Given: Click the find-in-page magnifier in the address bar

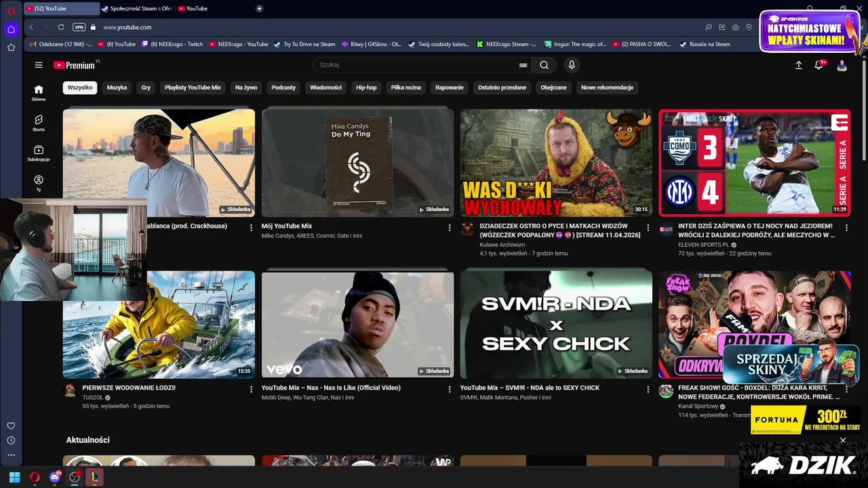Looking at the screenshot, I should (709, 27).
